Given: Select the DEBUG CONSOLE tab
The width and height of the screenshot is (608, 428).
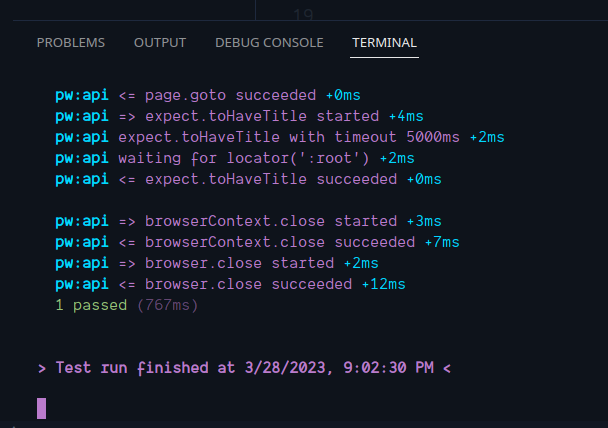Looking at the screenshot, I should pyautogui.click(x=269, y=43).
